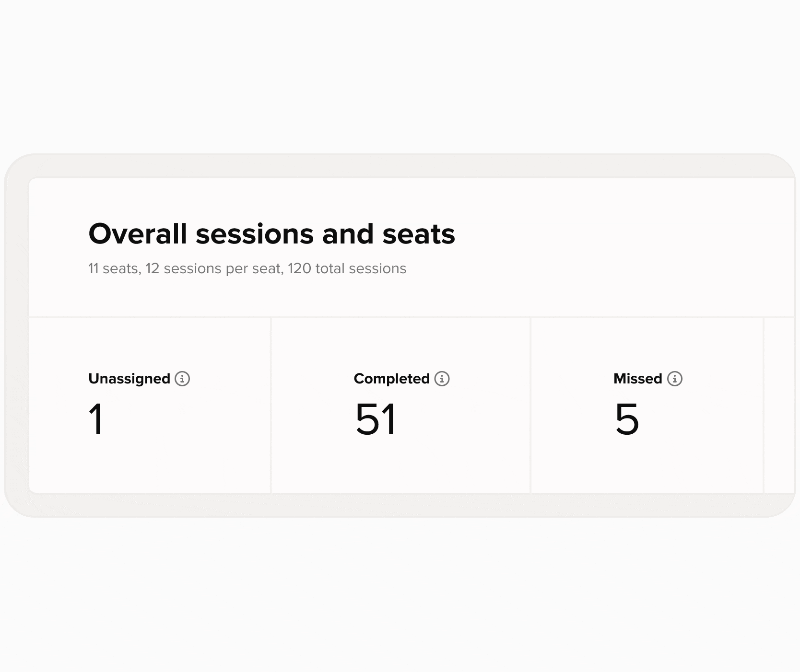Screen dimensions: 800x672
Task: Click the word 'seats' in the heading
Action: tap(418, 234)
